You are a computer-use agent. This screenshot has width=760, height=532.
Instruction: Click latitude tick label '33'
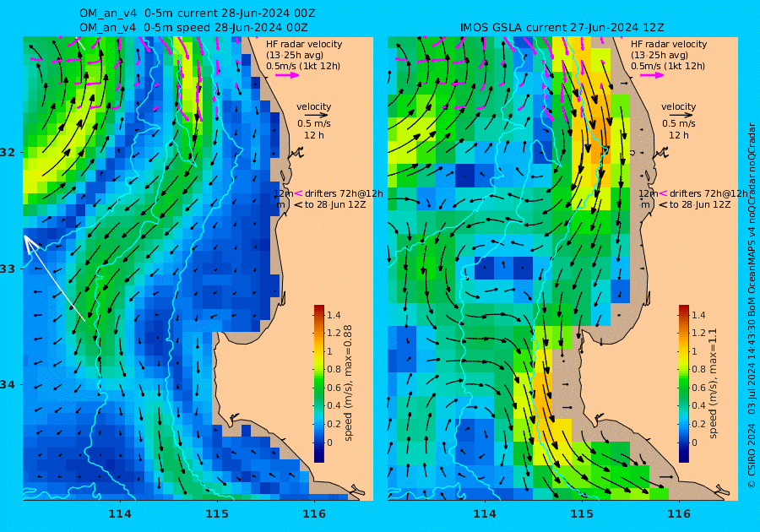8,269
